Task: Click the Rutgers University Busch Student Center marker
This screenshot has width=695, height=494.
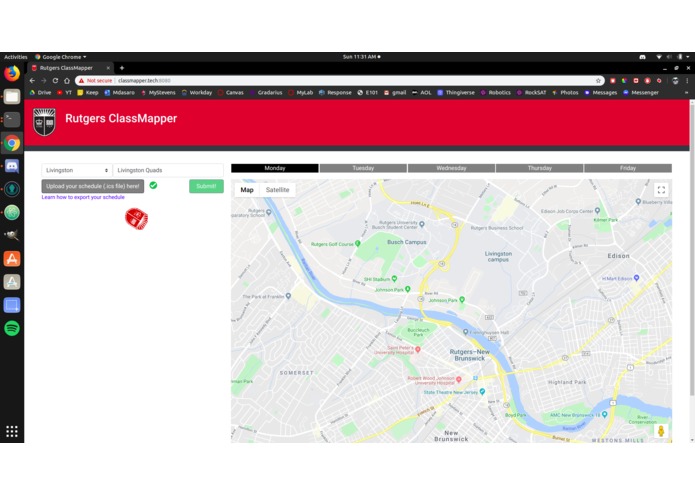Action: [422, 224]
